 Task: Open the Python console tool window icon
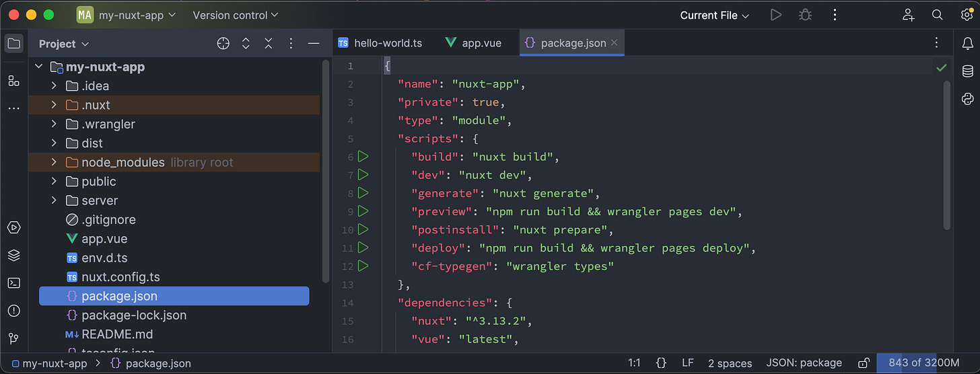968,99
